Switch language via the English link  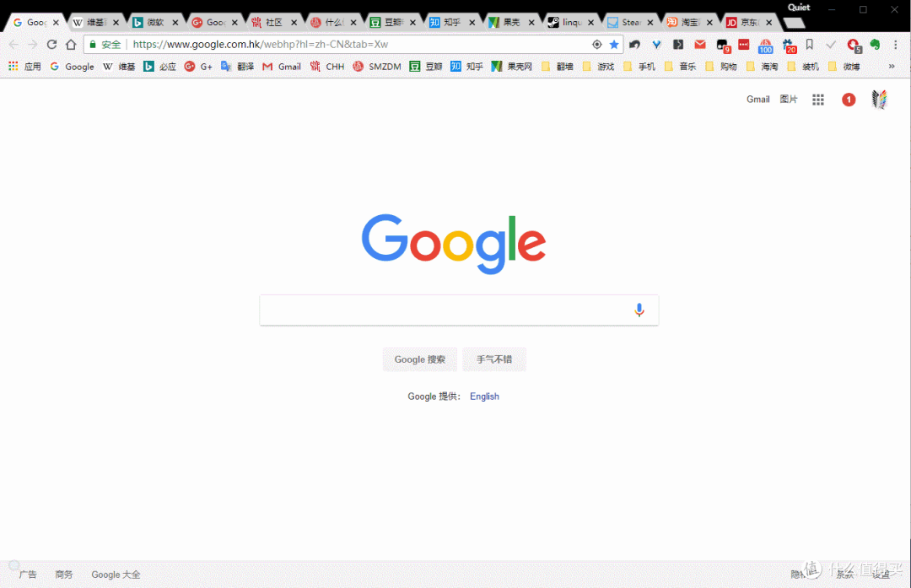coord(484,396)
